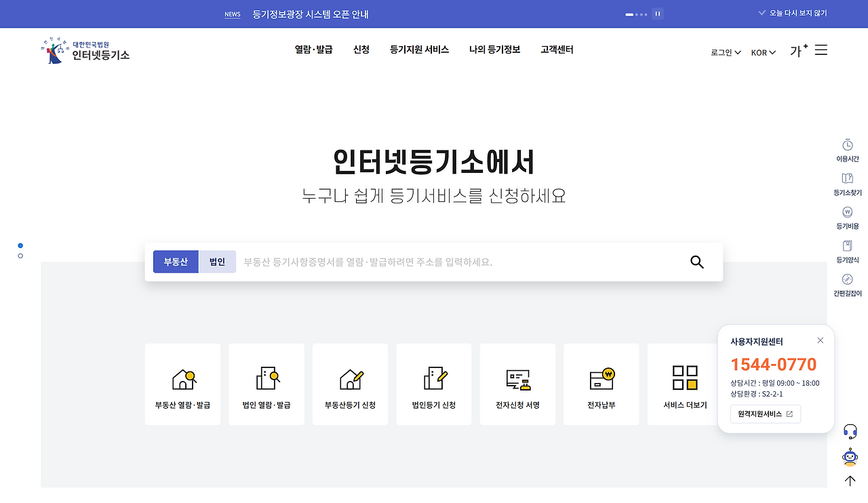Open 등기소찾기 from the right sidebar
868x503 pixels.
[847, 183]
